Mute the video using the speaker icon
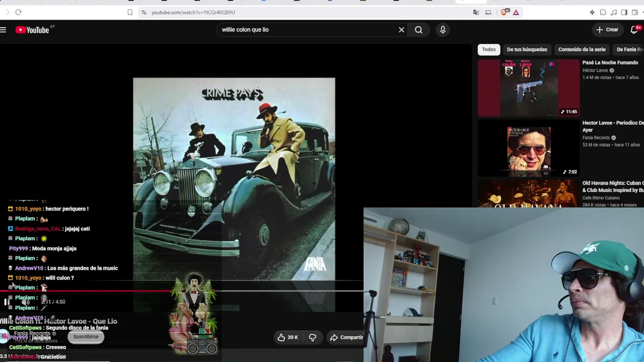This screenshot has width=644, height=362. coord(25,302)
